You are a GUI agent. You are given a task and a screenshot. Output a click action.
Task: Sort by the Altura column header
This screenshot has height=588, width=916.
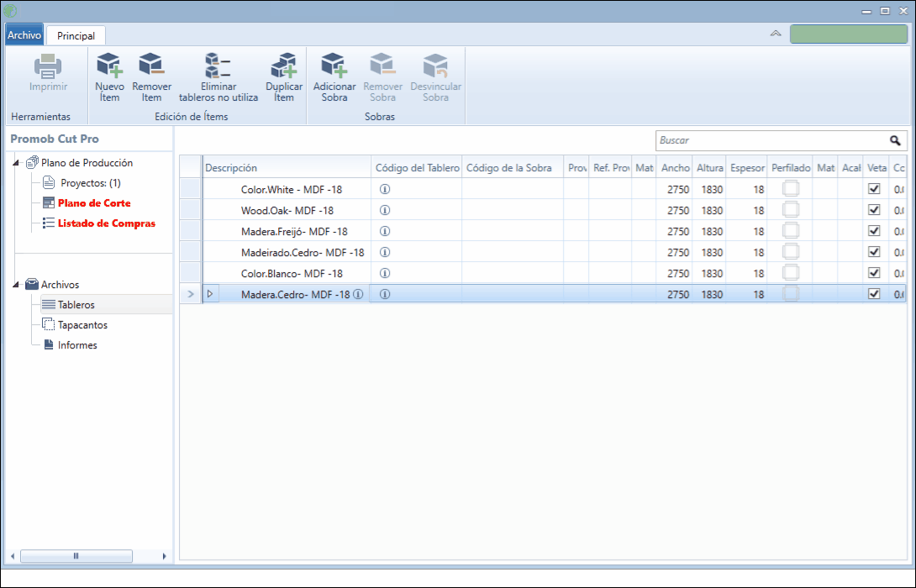click(x=710, y=168)
